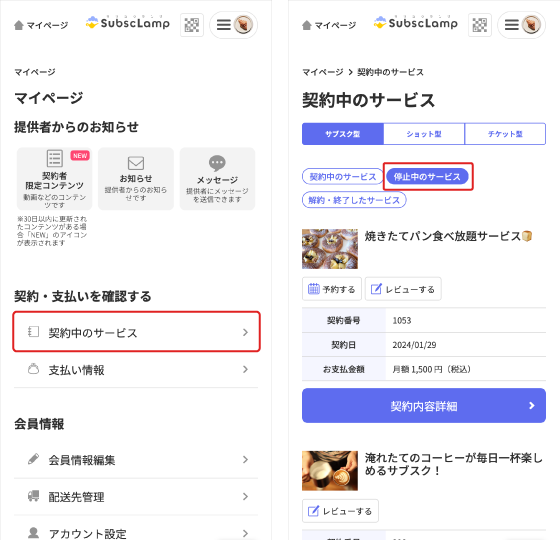Image resolution: width=560 pixels, height=540 pixels.
Task: Click the SubscLamp logo on left screen
Action: pos(128,22)
